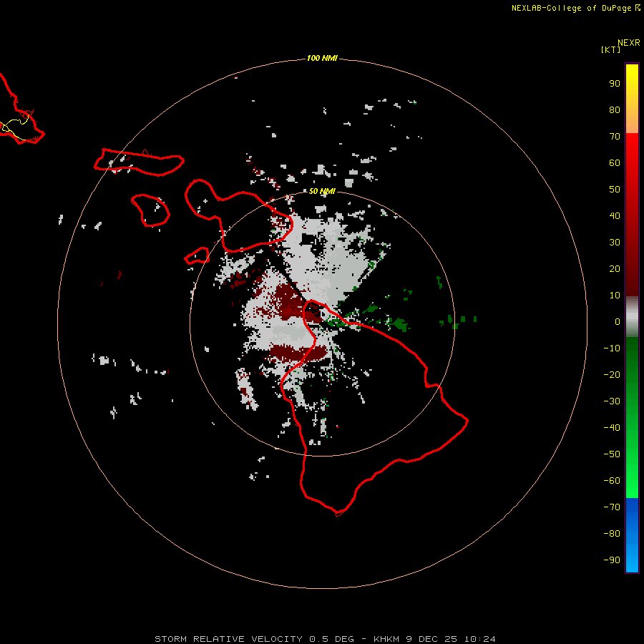Click the -10 value on velocity scale

pyautogui.click(x=612, y=348)
